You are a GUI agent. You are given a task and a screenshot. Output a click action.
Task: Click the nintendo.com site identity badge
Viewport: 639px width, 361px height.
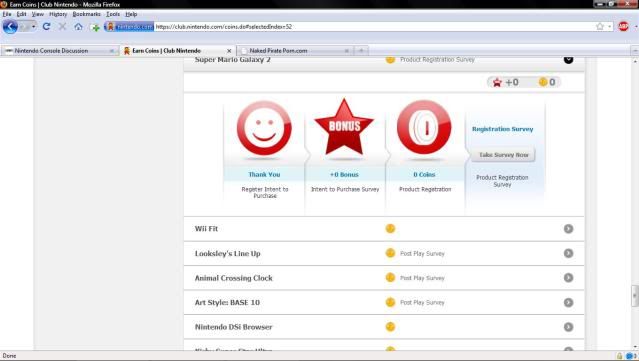(x=130, y=27)
